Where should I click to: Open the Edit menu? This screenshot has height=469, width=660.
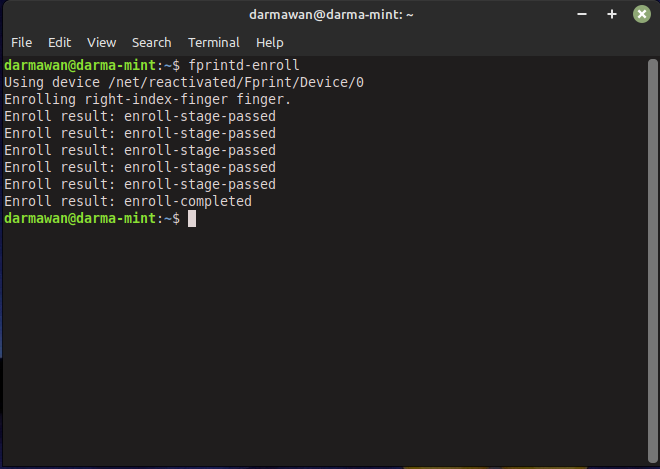[x=59, y=43]
